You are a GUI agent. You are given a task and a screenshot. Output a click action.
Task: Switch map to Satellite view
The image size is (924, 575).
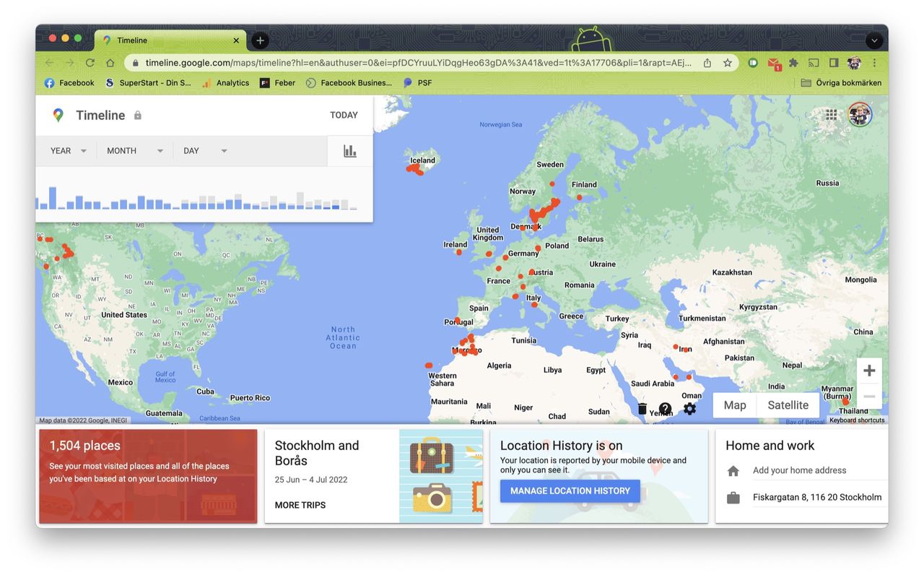click(788, 405)
